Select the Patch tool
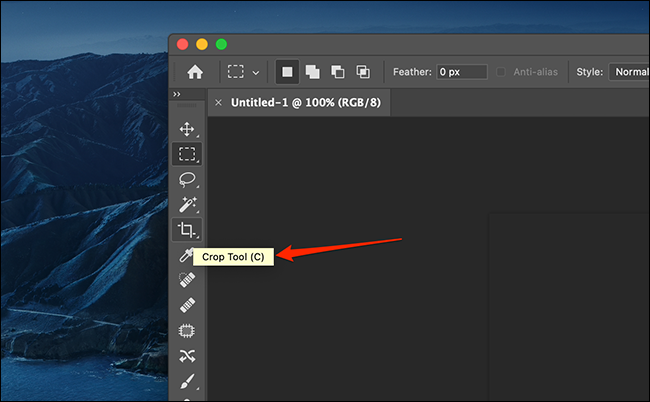Image resolution: width=650 pixels, height=402 pixels. [x=186, y=331]
